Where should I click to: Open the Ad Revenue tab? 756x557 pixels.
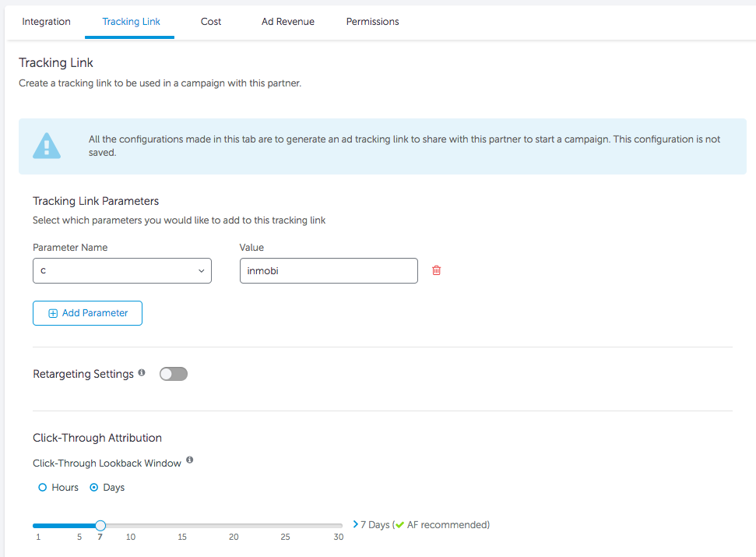click(288, 22)
